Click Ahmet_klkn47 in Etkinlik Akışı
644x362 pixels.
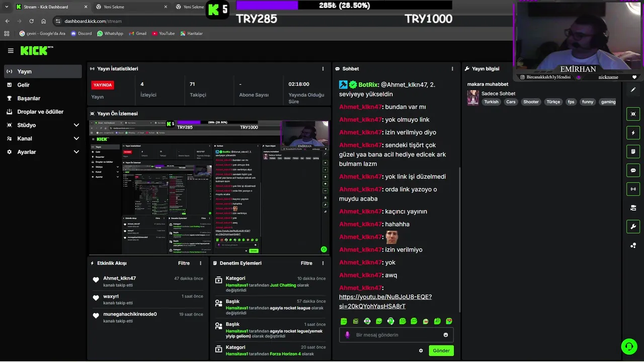coord(119,278)
